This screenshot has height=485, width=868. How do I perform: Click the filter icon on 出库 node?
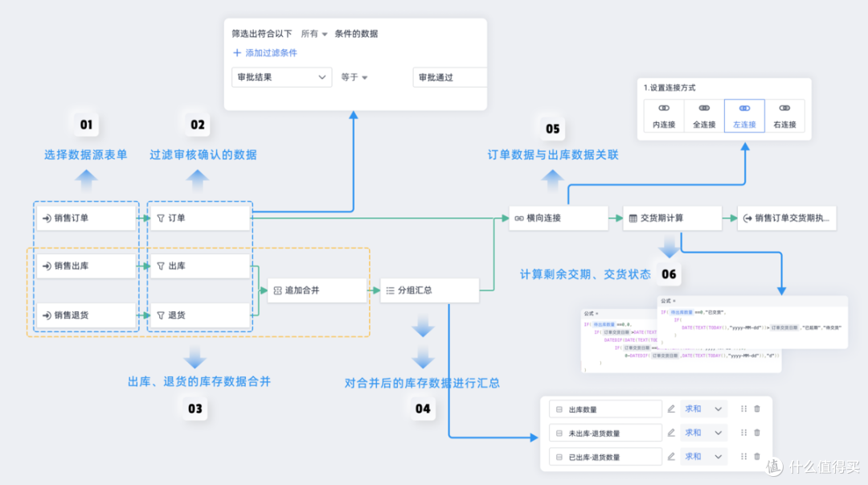pos(161,266)
